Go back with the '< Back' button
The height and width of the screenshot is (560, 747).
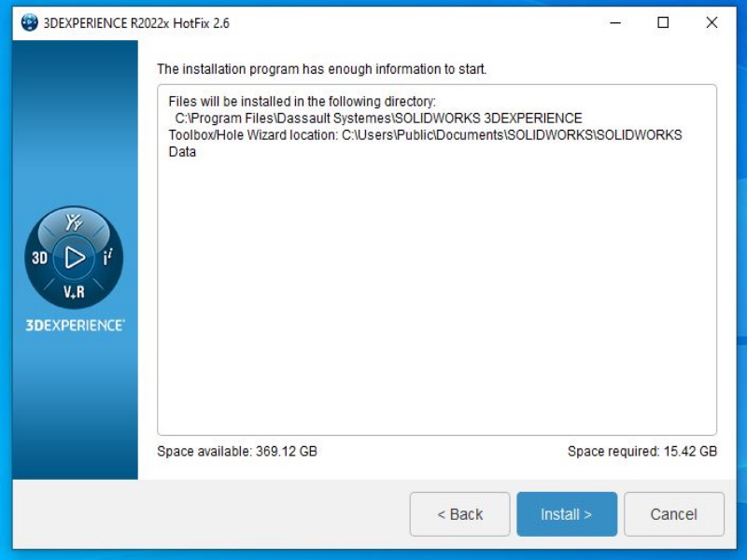tap(459, 514)
